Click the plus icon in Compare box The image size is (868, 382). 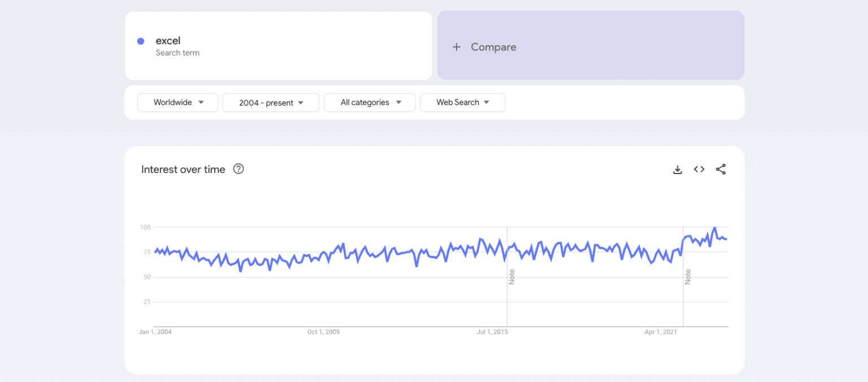457,47
